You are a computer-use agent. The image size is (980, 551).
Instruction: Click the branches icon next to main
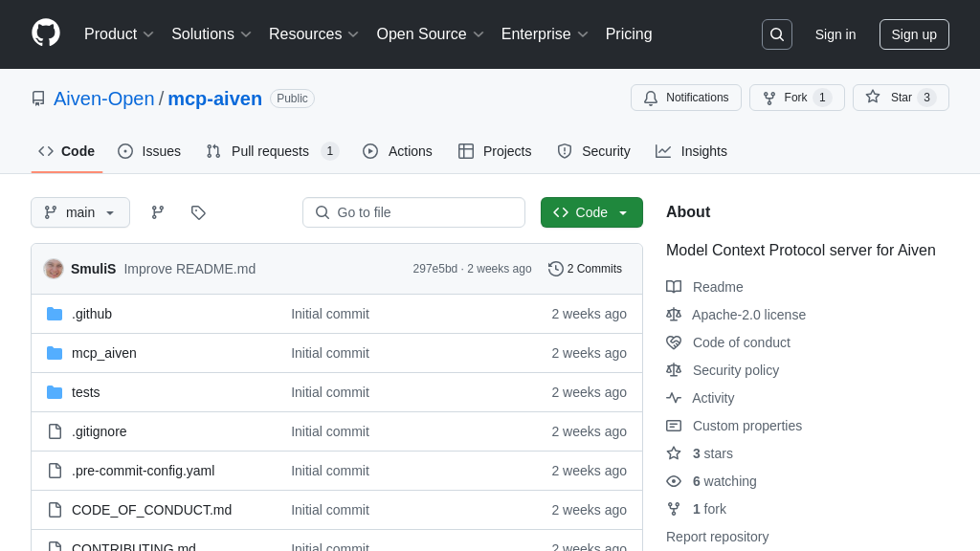[158, 212]
